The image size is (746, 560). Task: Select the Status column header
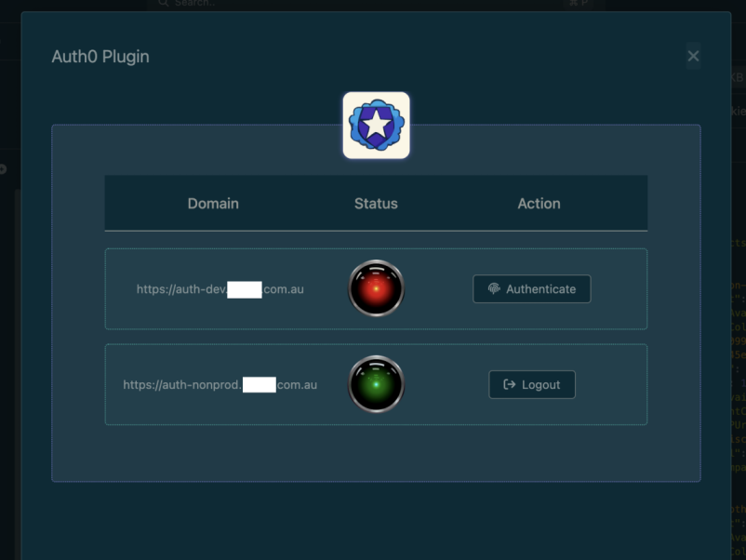coord(376,204)
